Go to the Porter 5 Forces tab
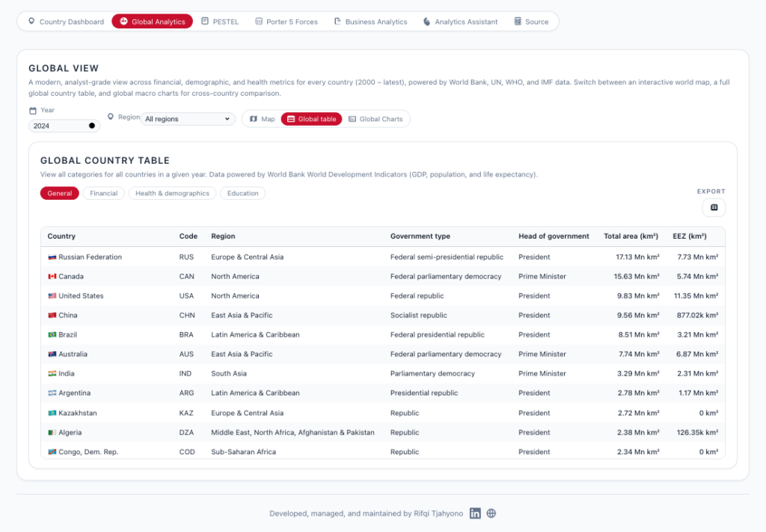The width and height of the screenshot is (766, 532). coord(286,22)
